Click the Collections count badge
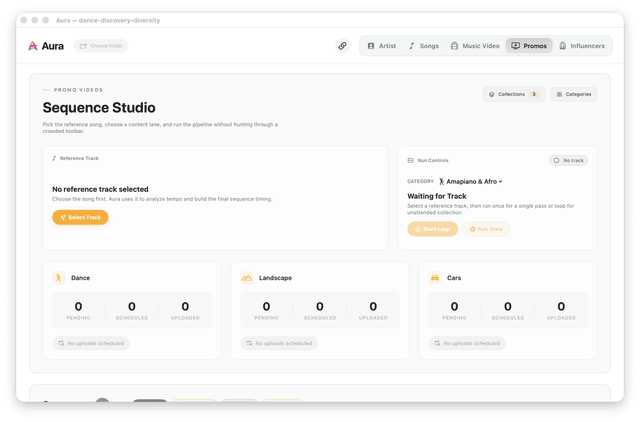 pyautogui.click(x=533, y=94)
